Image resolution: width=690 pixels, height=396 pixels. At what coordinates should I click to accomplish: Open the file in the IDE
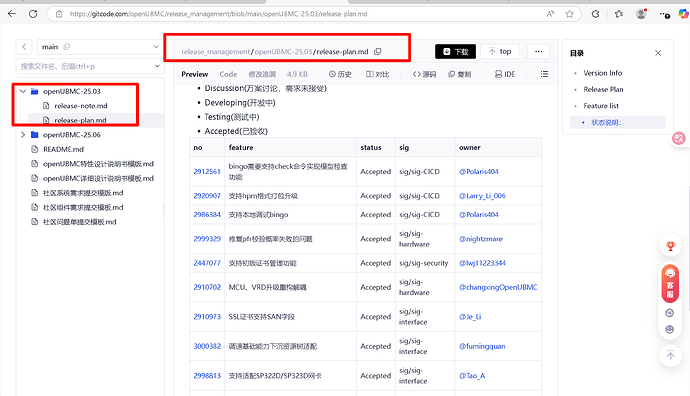(505, 74)
